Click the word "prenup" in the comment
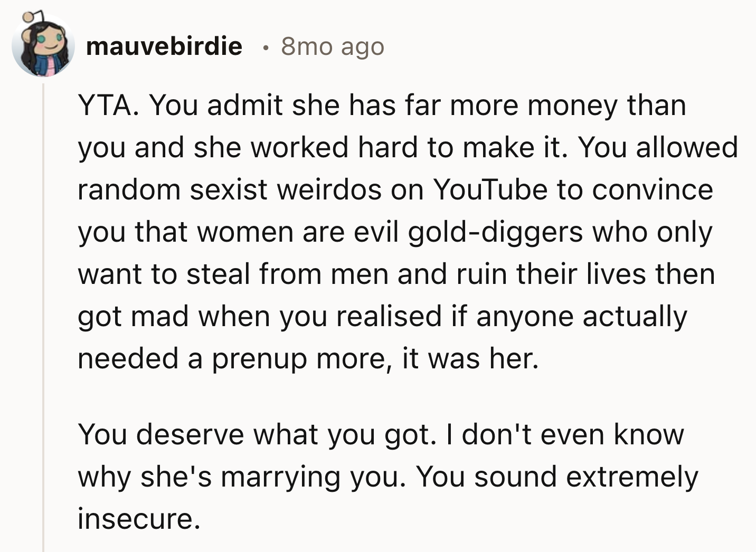This screenshot has height=552, width=756. 259,359
